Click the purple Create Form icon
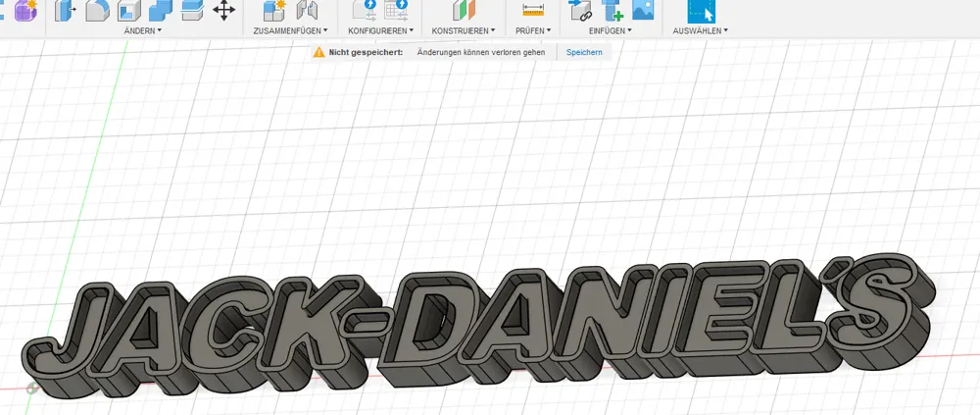This screenshot has height=415, width=980. [25, 10]
